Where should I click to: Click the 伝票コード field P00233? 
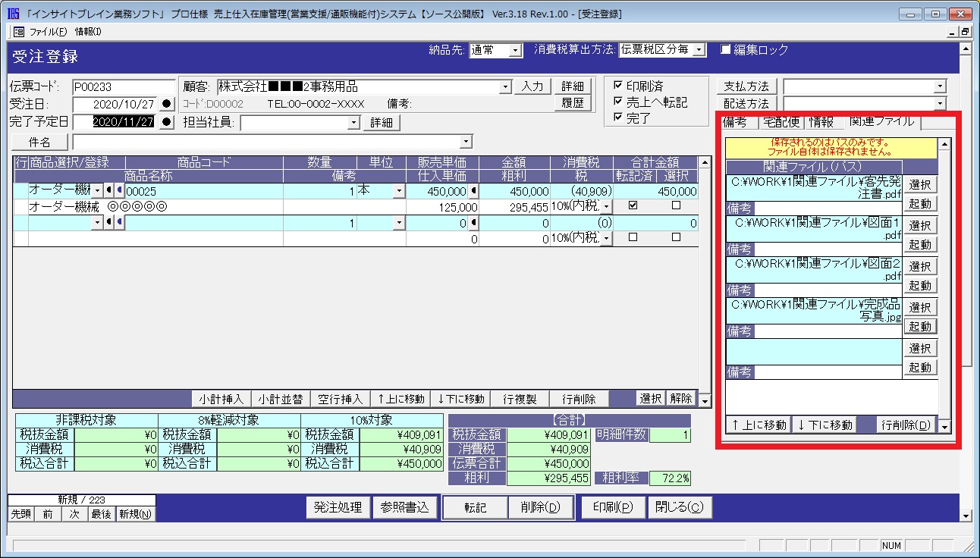pyautogui.click(x=124, y=87)
